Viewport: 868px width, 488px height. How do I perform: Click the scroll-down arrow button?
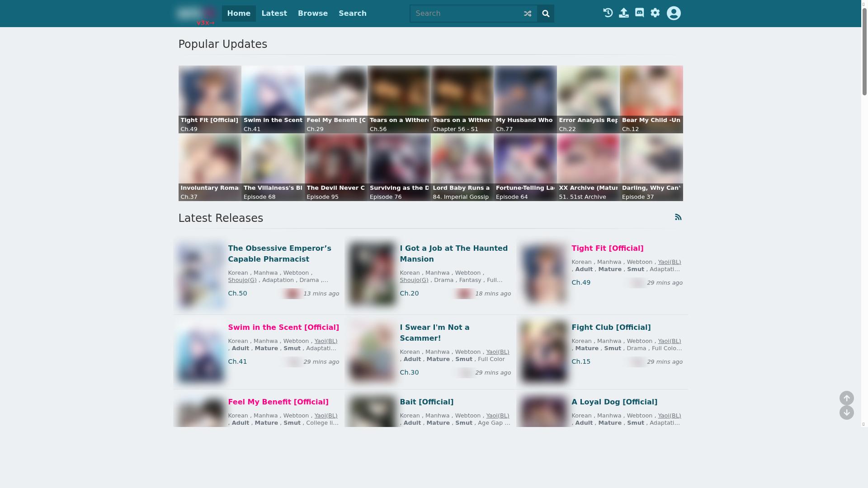tap(846, 413)
